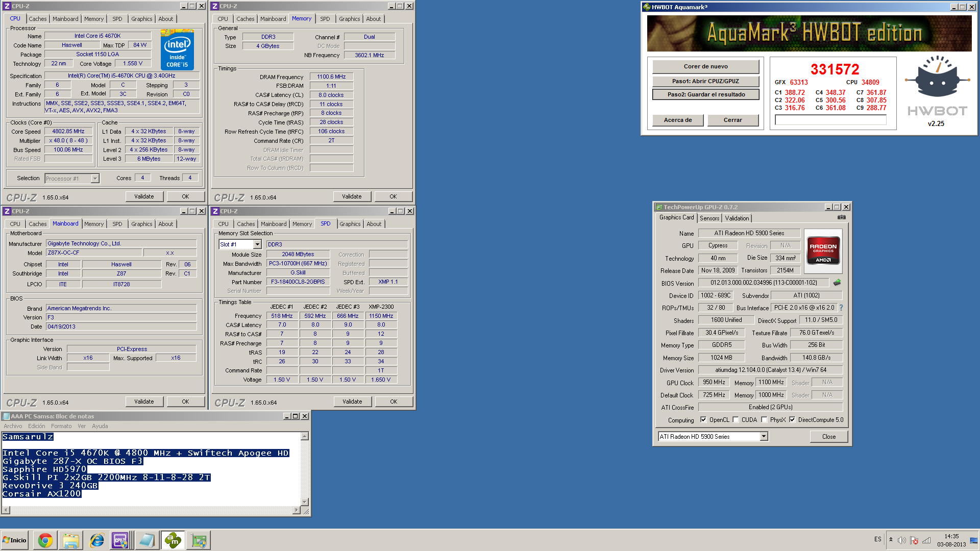Click the empty text field in Aquamark results
Viewport: 980px width, 551px height.
(x=830, y=120)
